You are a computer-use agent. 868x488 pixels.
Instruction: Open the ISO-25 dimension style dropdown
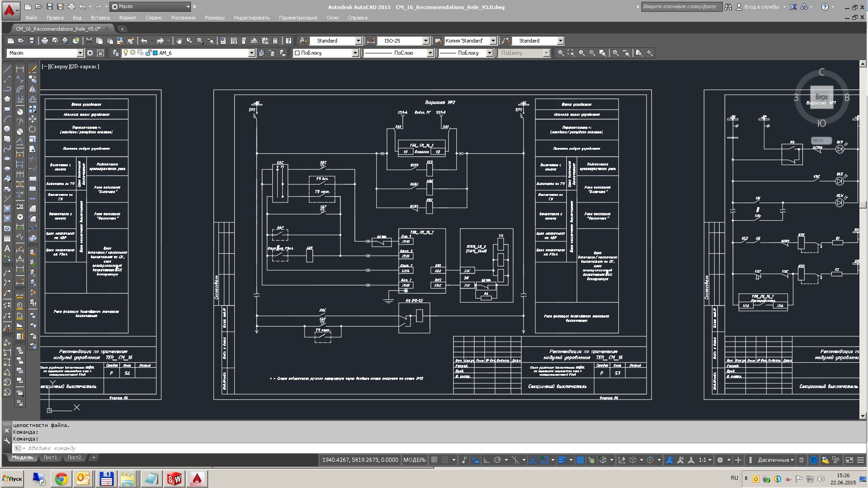403,41
